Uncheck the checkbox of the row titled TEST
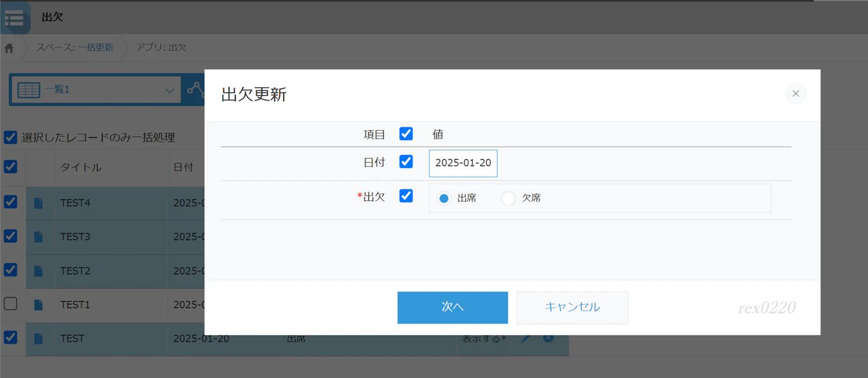Image resolution: width=868 pixels, height=378 pixels. point(10,337)
